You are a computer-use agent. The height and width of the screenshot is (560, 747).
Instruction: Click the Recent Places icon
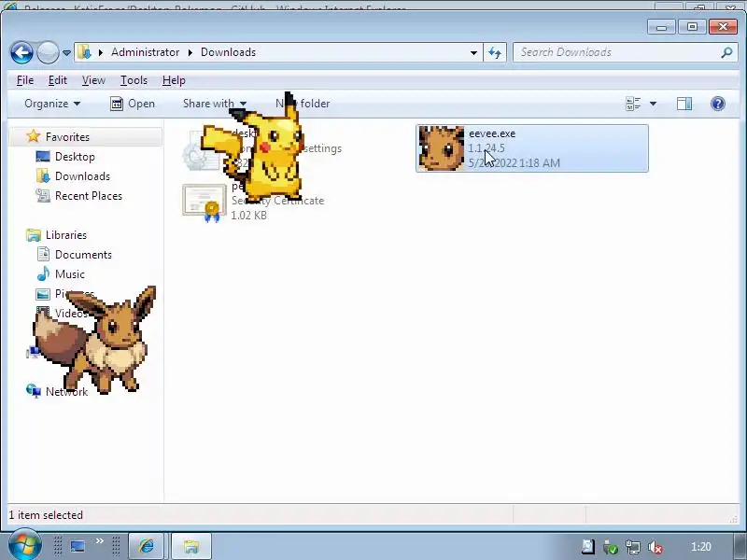(x=43, y=195)
